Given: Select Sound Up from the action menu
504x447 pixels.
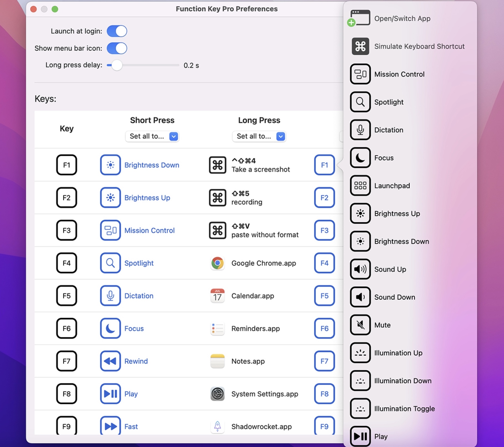Looking at the screenshot, I should coord(390,269).
